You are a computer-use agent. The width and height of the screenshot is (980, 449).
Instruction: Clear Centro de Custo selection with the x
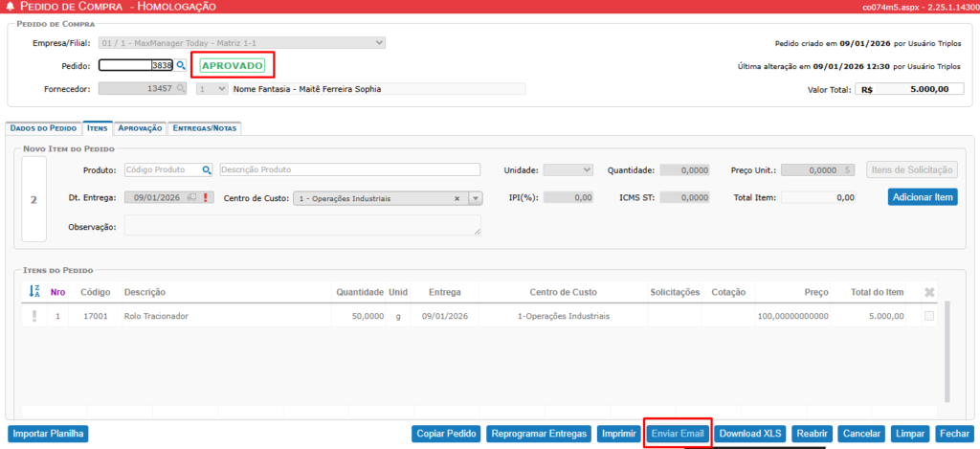tap(457, 198)
